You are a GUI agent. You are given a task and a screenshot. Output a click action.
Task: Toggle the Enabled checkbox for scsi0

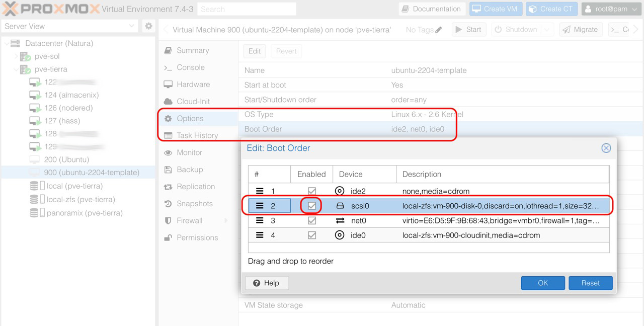[312, 206]
